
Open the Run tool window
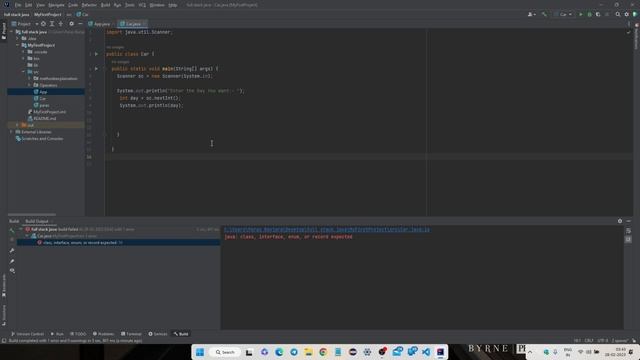(x=57, y=334)
